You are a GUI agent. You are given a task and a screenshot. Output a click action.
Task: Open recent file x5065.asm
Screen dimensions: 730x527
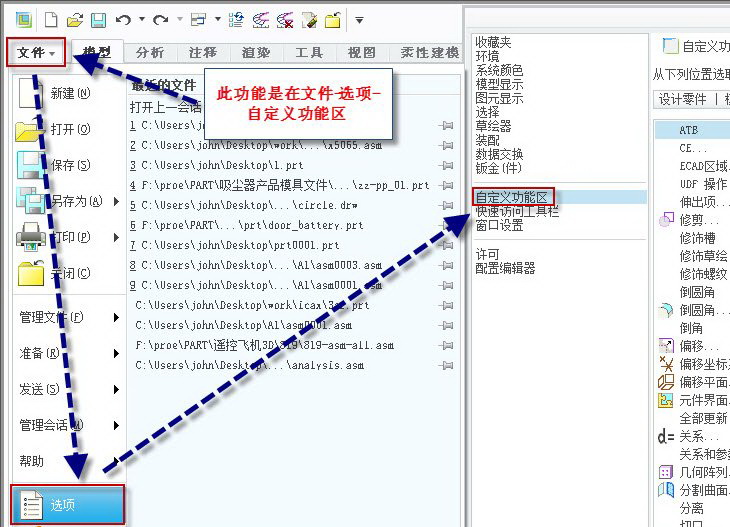point(256,145)
